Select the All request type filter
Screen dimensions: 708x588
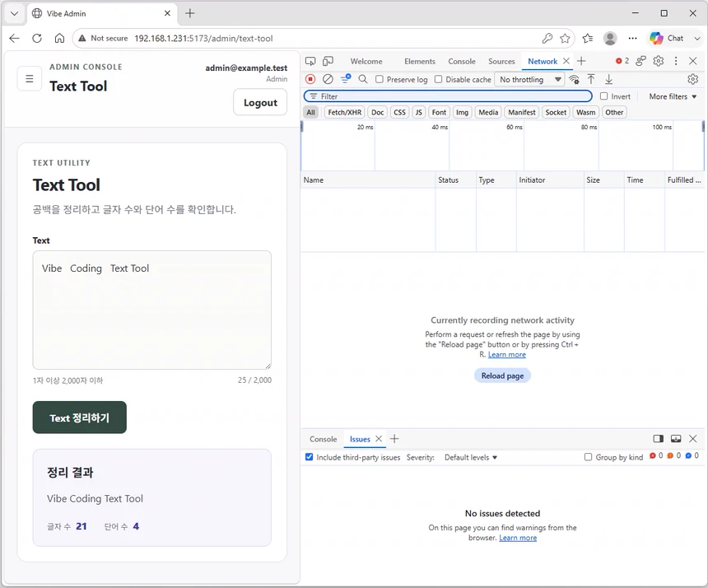311,113
